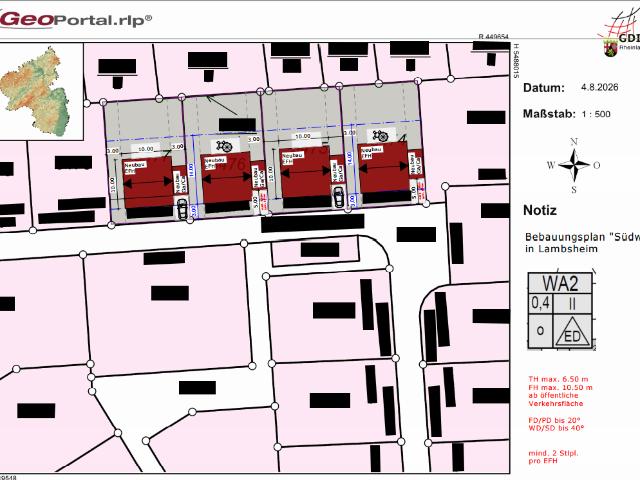Select the scale value 1 : 500
The image size is (640, 480).
pyautogui.click(x=596, y=114)
